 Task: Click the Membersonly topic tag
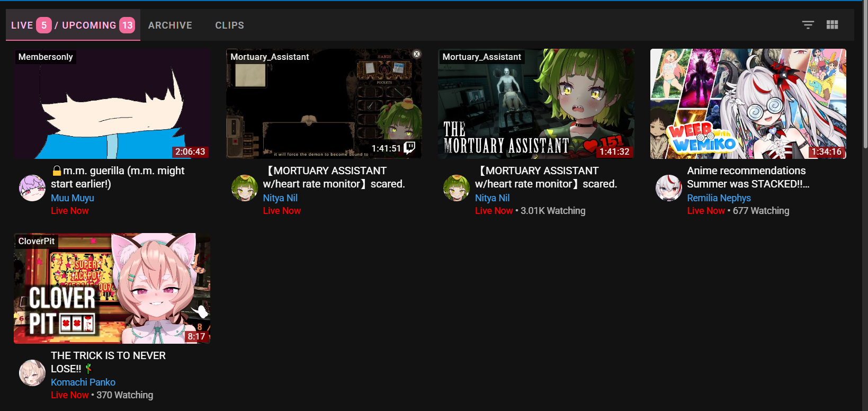coord(46,57)
